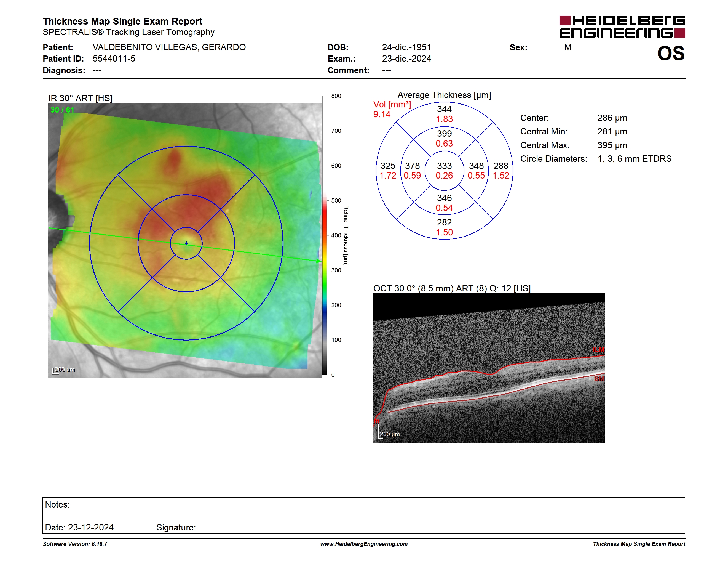
Task: Click center volume 0.26
Action: pyautogui.click(x=444, y=176)
